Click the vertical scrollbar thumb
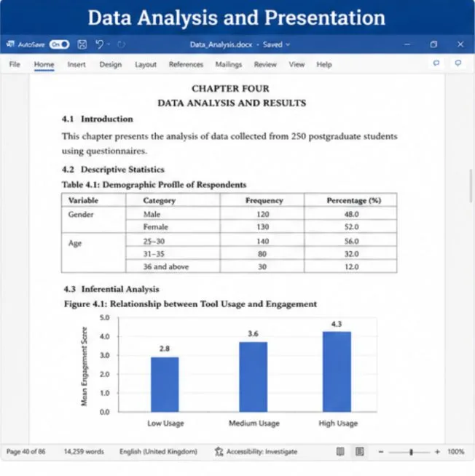475x476 pixels. pos(471,185)
